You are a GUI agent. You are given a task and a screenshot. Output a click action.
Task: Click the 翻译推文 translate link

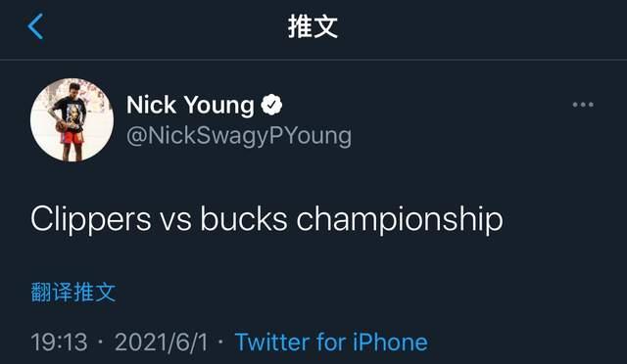(x=73, y=292)
